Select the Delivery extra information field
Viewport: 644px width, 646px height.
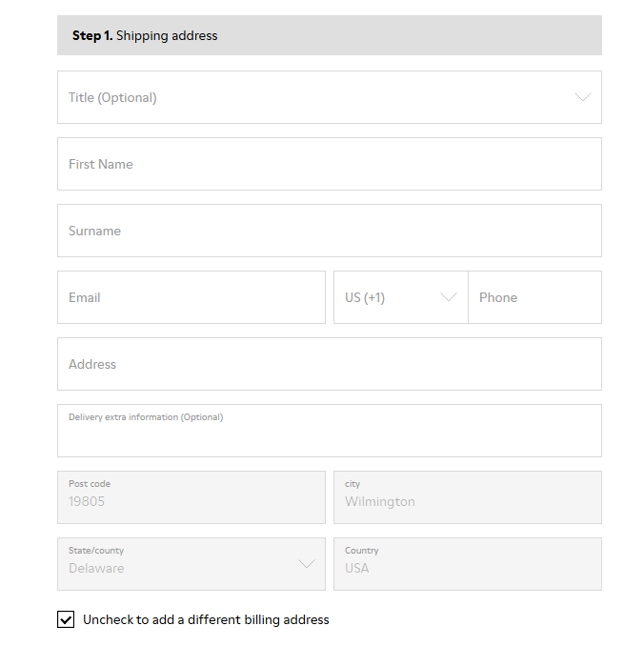[x=329, y=435]
